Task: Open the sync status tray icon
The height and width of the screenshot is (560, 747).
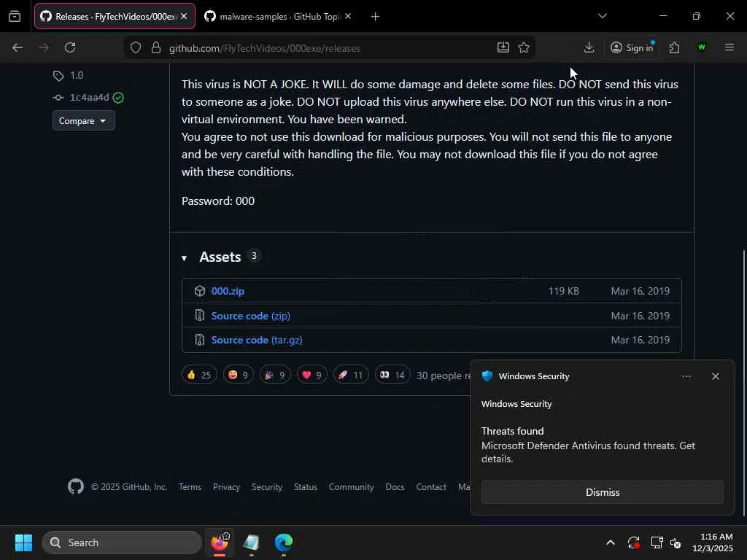Action: [x=634, y=542]
